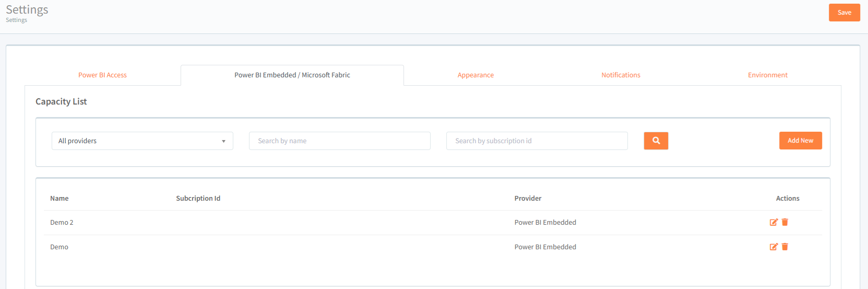Click the Provider column header
Screen dimensions: 868x289
(528, 199)
